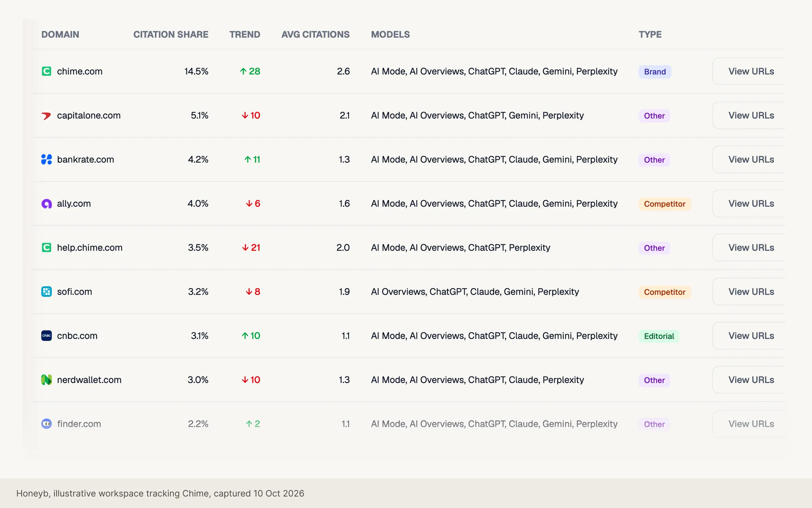This screenshot has width=812, height=508.
Task: Click the sofi.com logo icon
Action: tap(46, 292)
